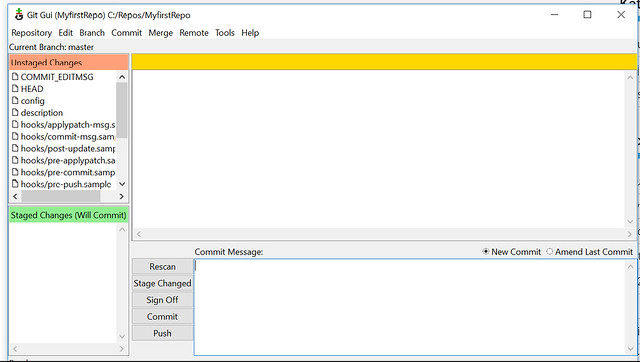Screen dimensions: 640x362
Task: Select hooks/pre-commit sample file
Action: pos(68,172)
